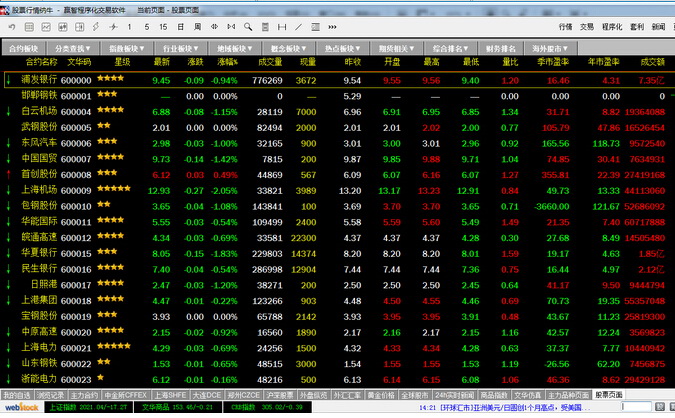Click the horizontal measure line tool icon
This screenshot has height=418, width=675.
pos(282,27)
